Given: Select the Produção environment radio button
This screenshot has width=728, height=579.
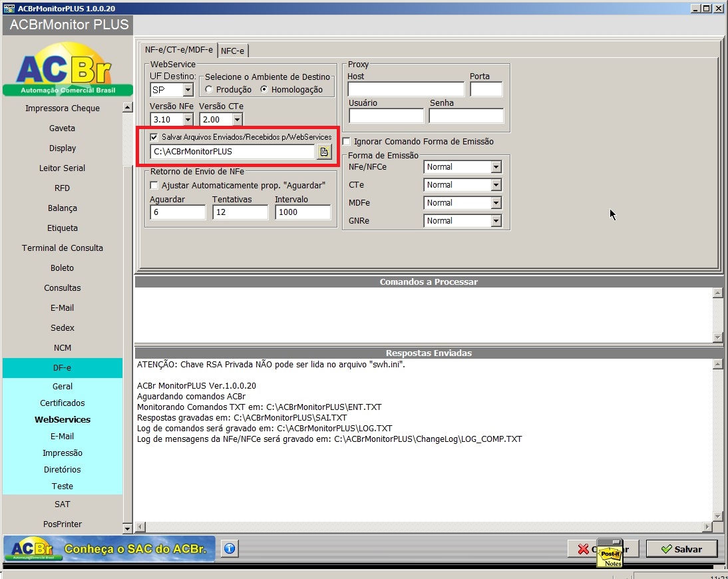Looking at the screenshot, I should (x=209, y=89).
